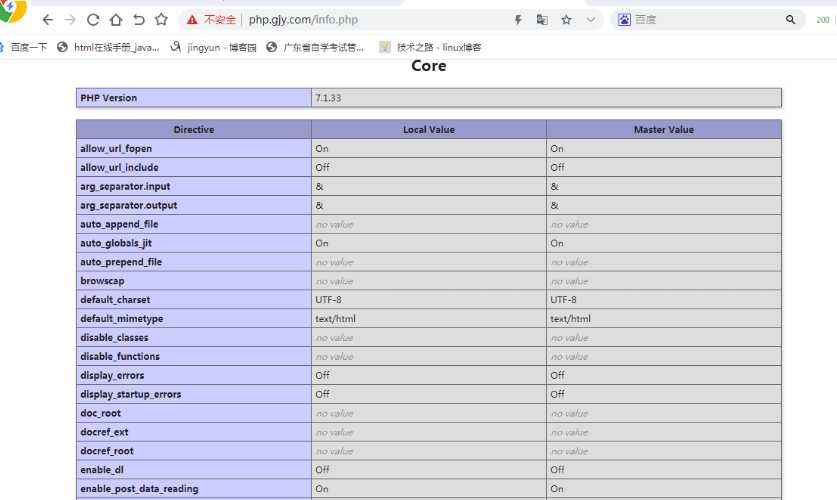Image resolution: width=837 pixels, height=500 pixels.
Task: Click the php.gjy.com/info.php address field
Action: click(x=303, y=20)
